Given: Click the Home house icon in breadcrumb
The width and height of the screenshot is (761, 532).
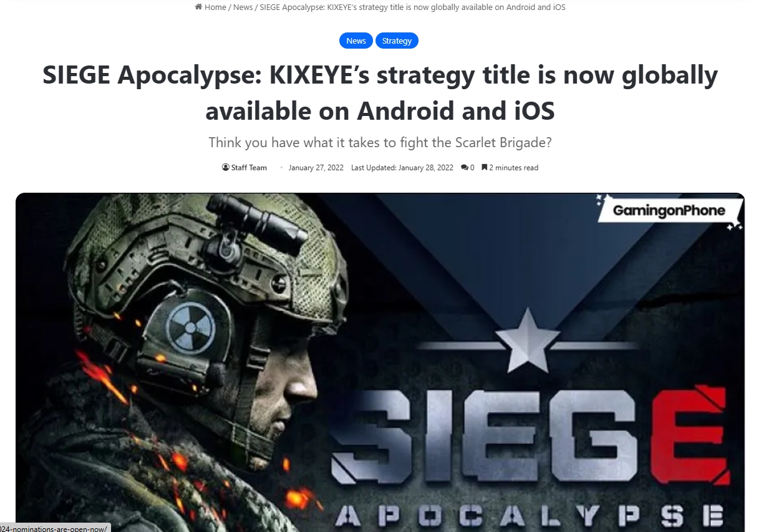Looking at the screenshot, I should point(198,7).
